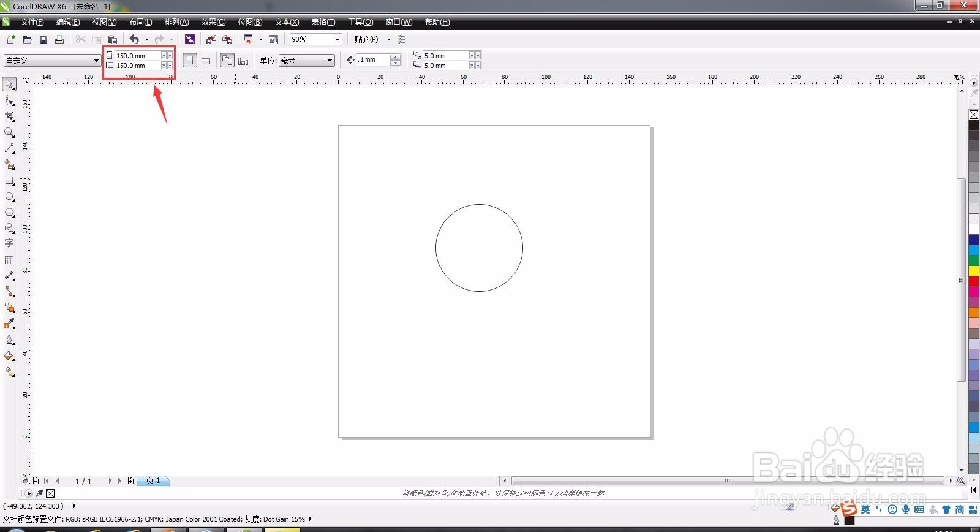Select the Zoom magnifier tool

10,132
